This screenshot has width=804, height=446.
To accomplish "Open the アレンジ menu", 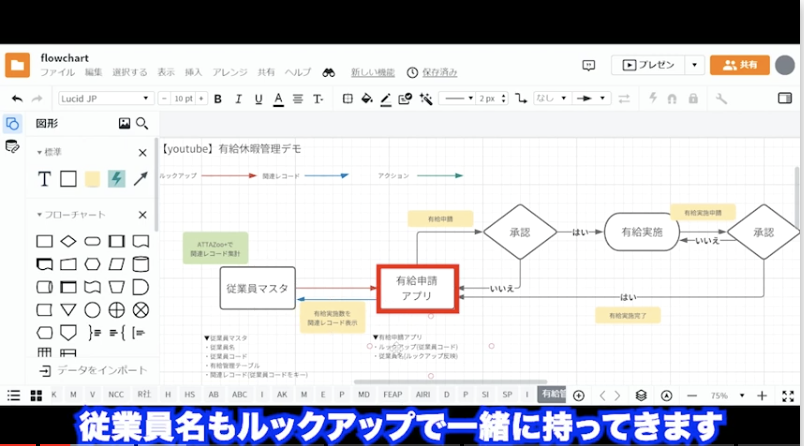I will tap(230, 72).
